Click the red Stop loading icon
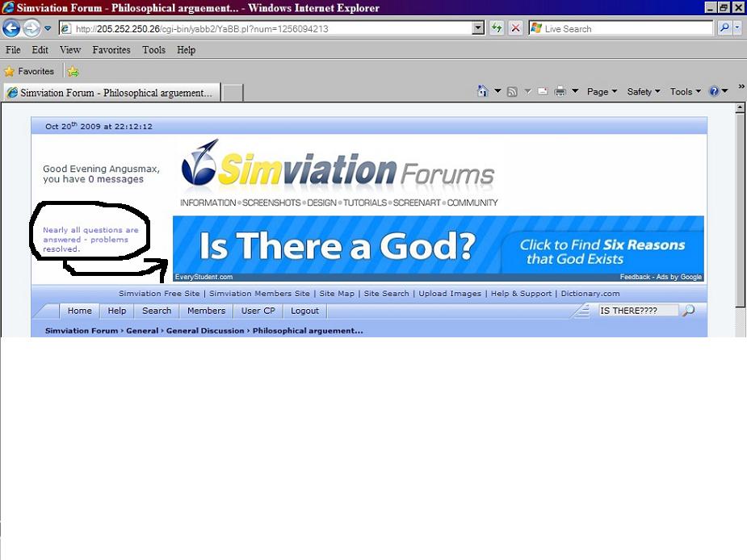The image size is (747, 560). pyautogui.click(x=515, y=28)
